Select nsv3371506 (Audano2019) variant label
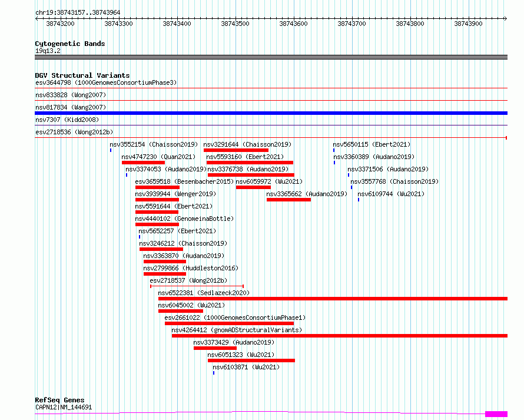Screen dimensions: 524x420 pos(388,169)
